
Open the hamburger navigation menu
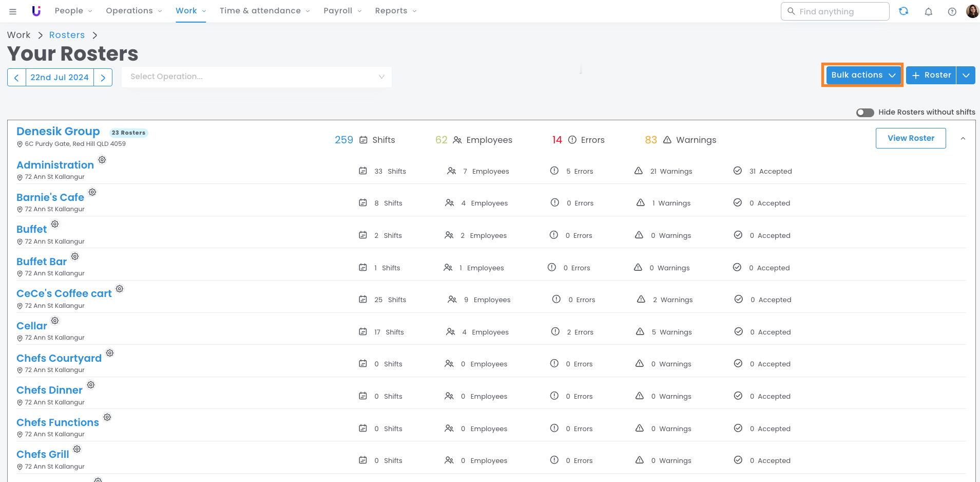click(x=13, y=11)
